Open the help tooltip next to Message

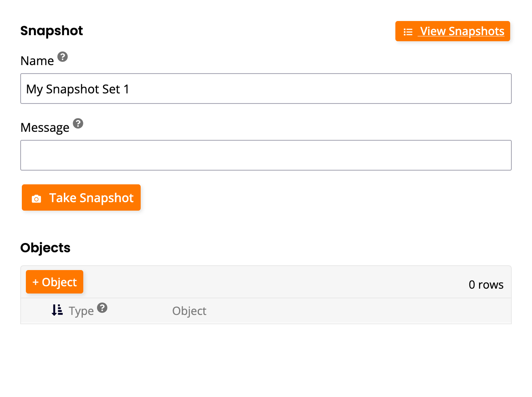point(78,124)
